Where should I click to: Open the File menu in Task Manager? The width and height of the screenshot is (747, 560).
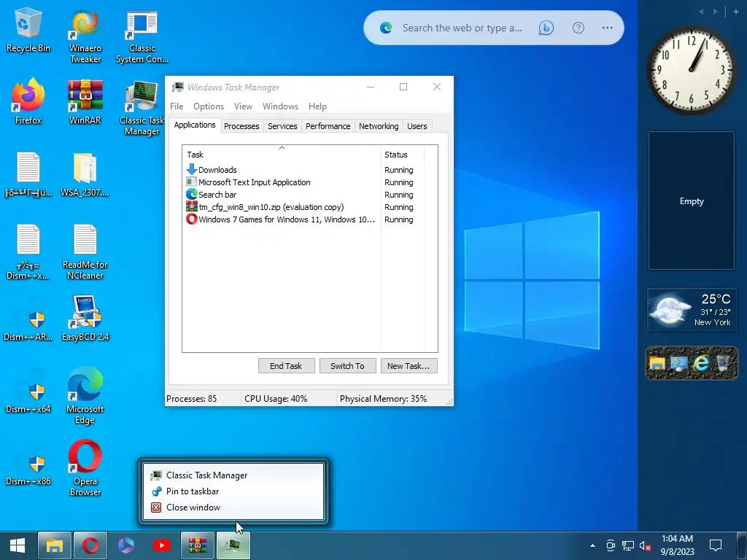(x=177, y=106)
